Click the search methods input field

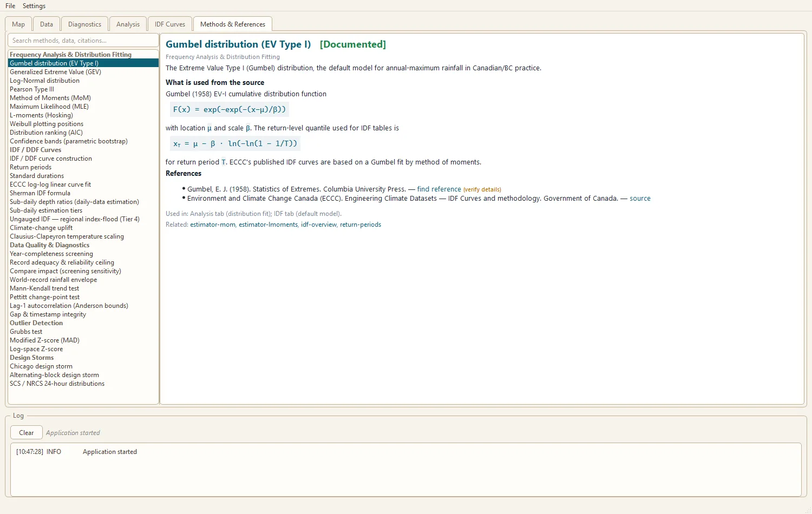[83, 41]
